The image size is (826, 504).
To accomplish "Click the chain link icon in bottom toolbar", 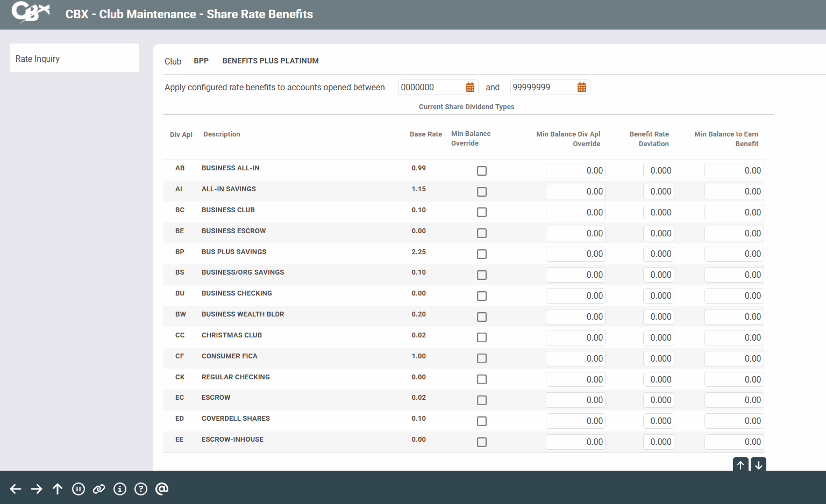I will [x=99, y=488].
